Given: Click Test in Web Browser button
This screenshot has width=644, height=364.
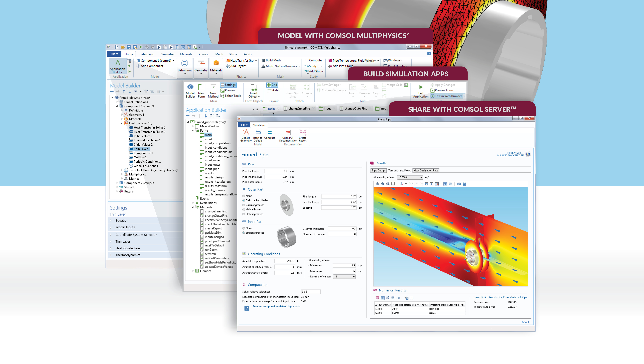Looking at the screenshot, I should [446, 96].
